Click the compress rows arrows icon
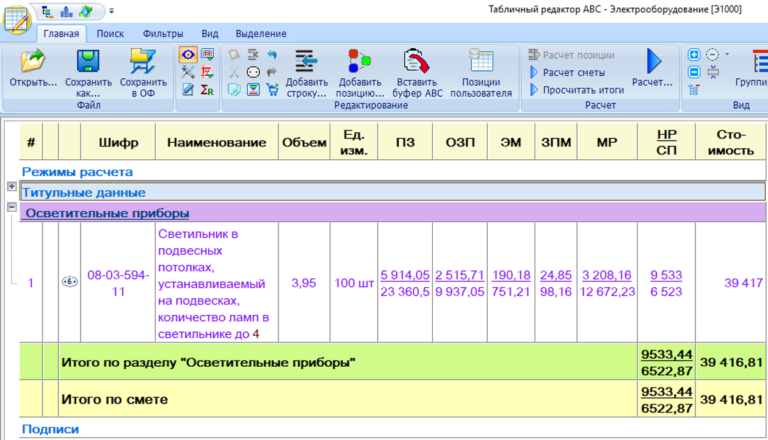 [713, 73]
